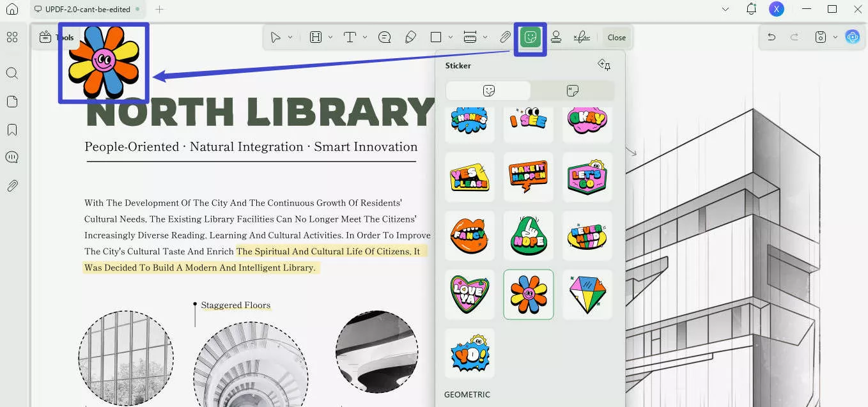Click the NORTH LIBRARY heading

[x=260, y=113]
